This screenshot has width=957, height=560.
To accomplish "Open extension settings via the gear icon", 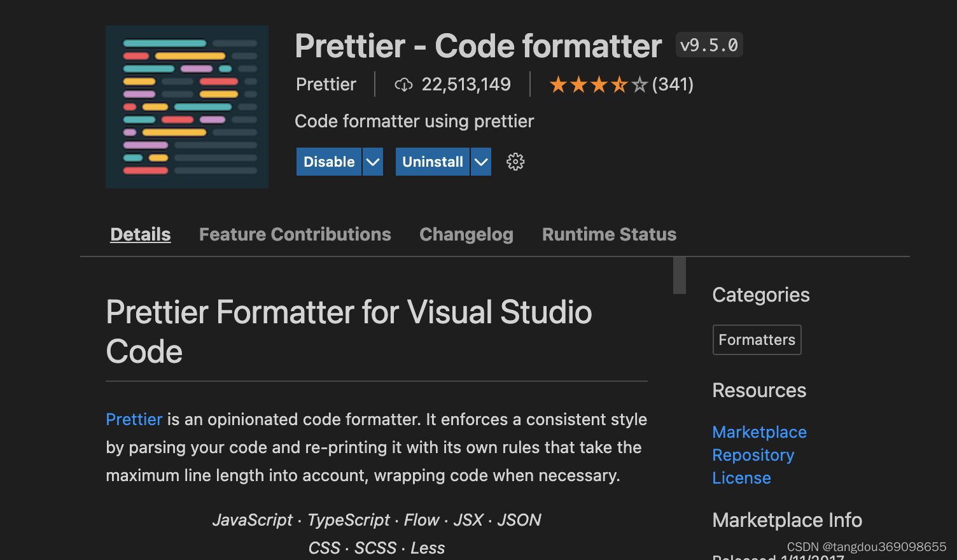I will pos(515,162).
